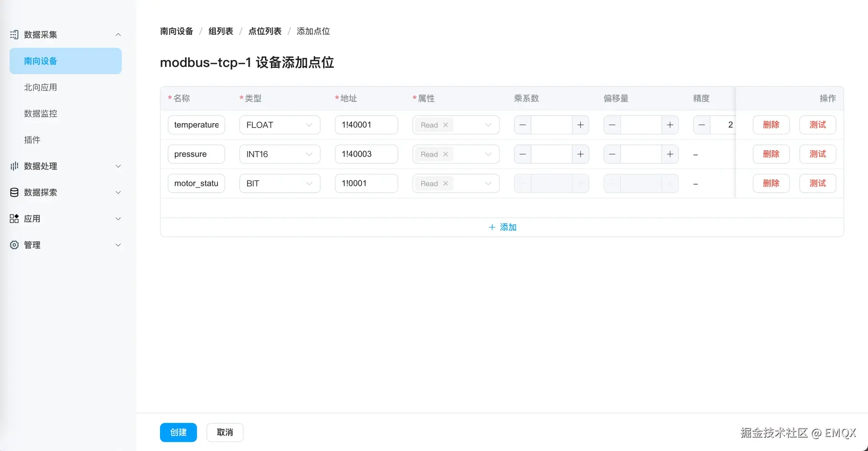Go to 组列表 breadcrumb link
Viewport: 868px width, 451px height.
point(221,31)
